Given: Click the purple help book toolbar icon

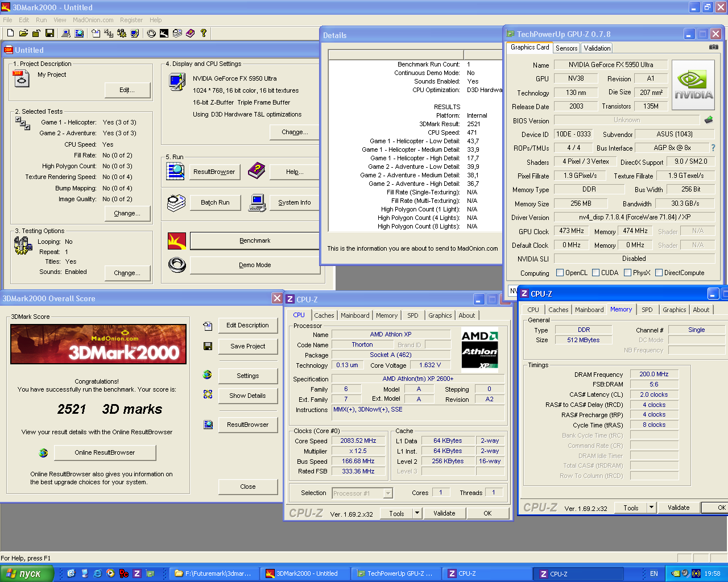Looking at the screenshot, I should (x=190, y=34).
